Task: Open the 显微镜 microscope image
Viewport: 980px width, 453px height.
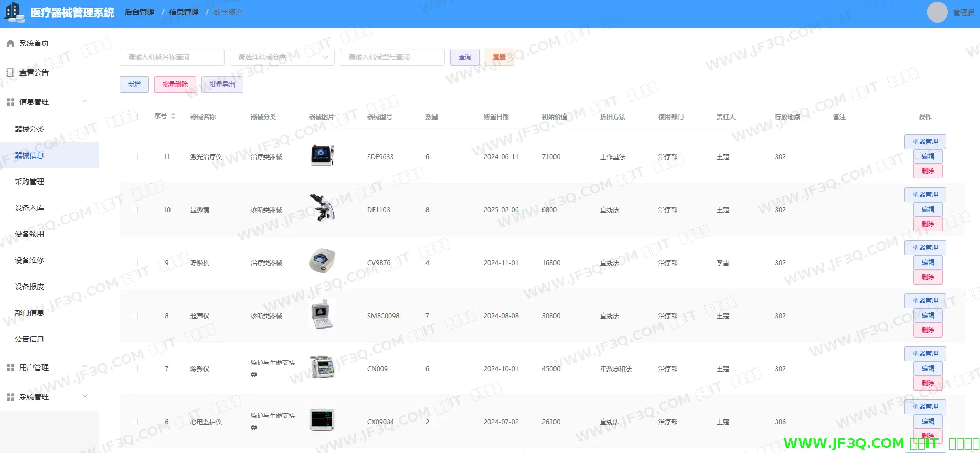Action: 322,208
